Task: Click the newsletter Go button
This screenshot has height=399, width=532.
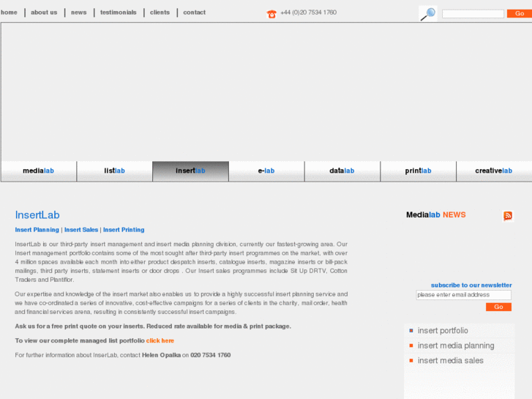Action: [x=498, y=307]
